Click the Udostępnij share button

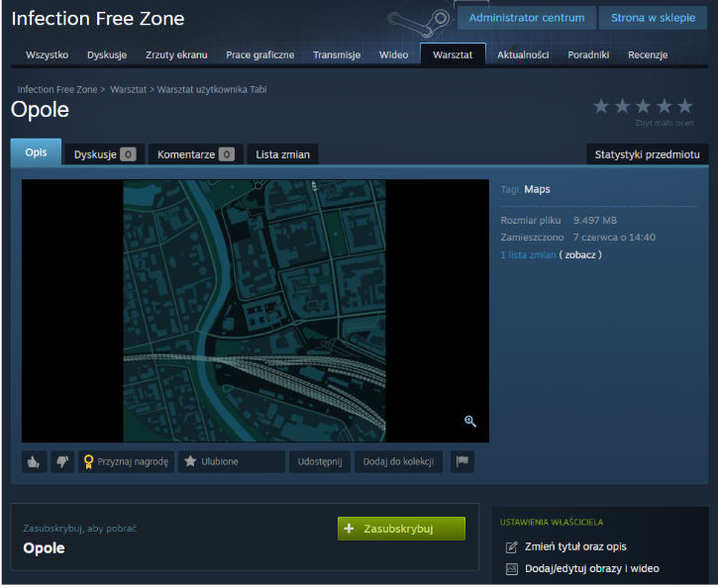(320, 461)
